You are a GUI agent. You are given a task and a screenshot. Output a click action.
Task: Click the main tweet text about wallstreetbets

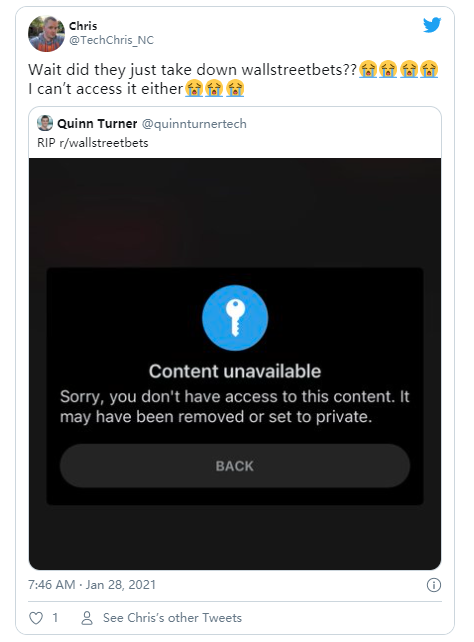233,79
